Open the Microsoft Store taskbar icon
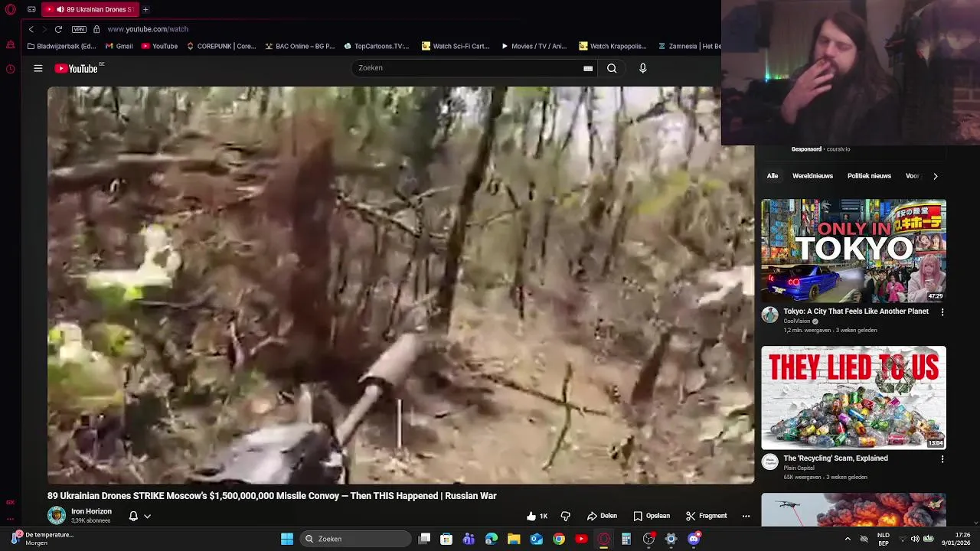 (446, 539)
